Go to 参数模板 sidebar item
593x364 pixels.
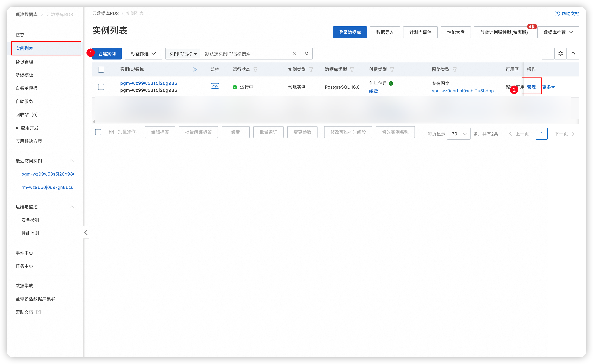[24, 75]
